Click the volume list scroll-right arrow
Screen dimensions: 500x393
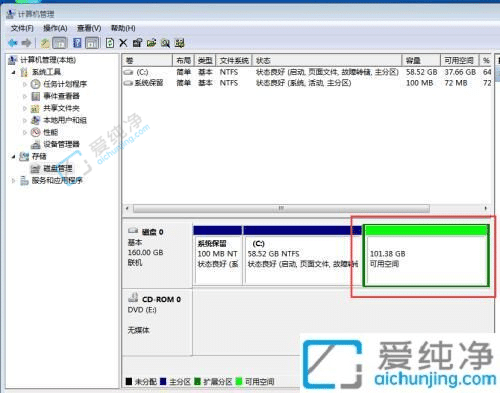[x=486, y=208]
